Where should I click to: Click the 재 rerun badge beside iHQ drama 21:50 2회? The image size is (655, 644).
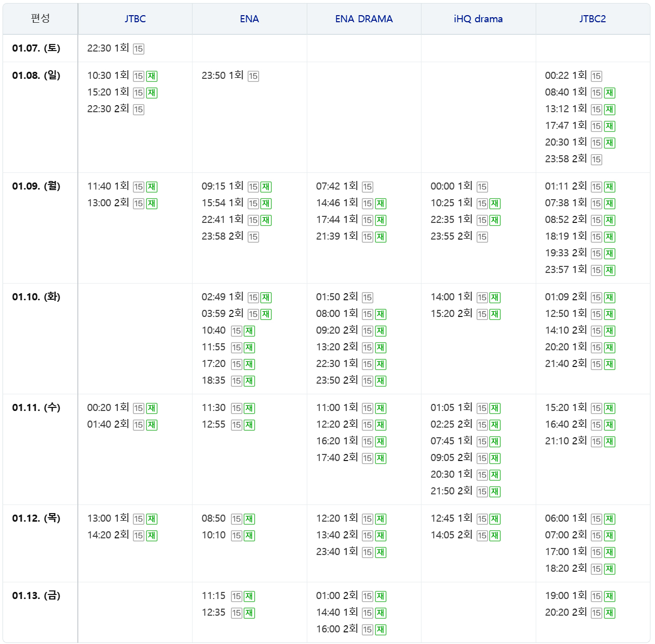(x=495, y=491)
